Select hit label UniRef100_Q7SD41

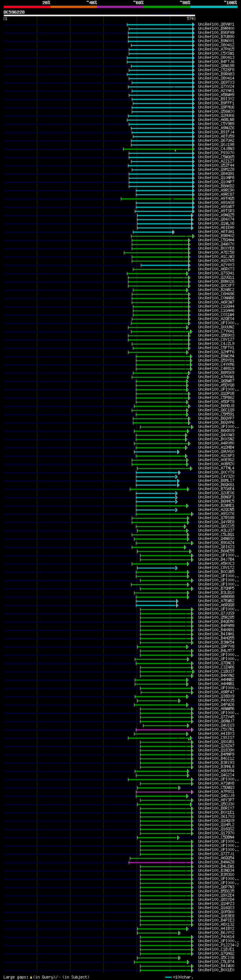click(x=216, y=273)
